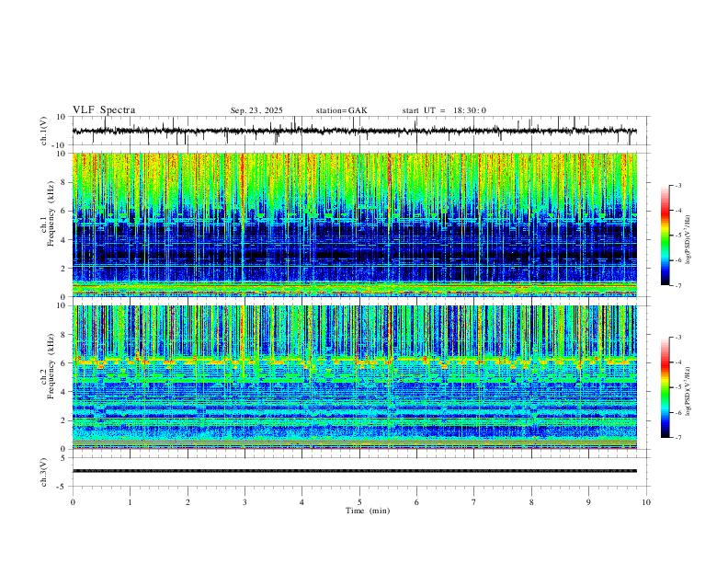Click the 'station=GAK' label
Viewport: 728px width, 563px height.
point(341,110)
